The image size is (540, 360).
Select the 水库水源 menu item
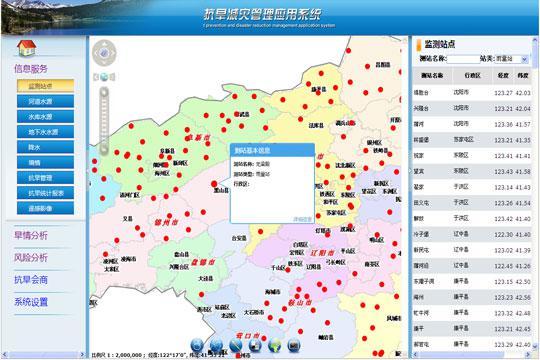[x=45, y=116]
